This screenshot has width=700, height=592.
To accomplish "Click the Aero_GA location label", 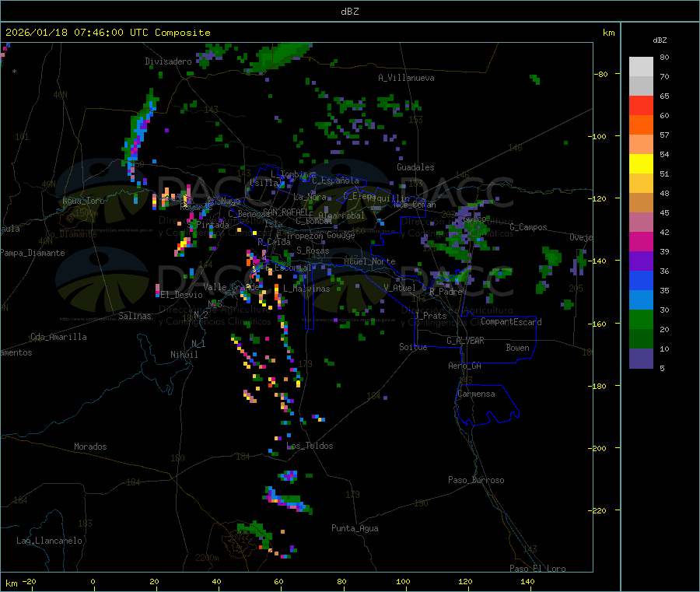I will 465,366.
